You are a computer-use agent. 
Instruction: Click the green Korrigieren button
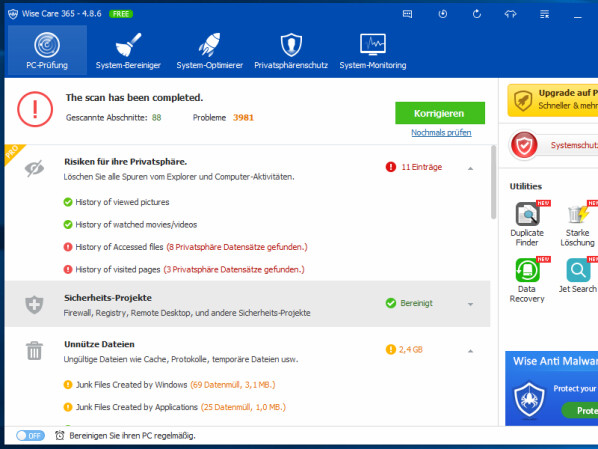[x=440, y=113]
